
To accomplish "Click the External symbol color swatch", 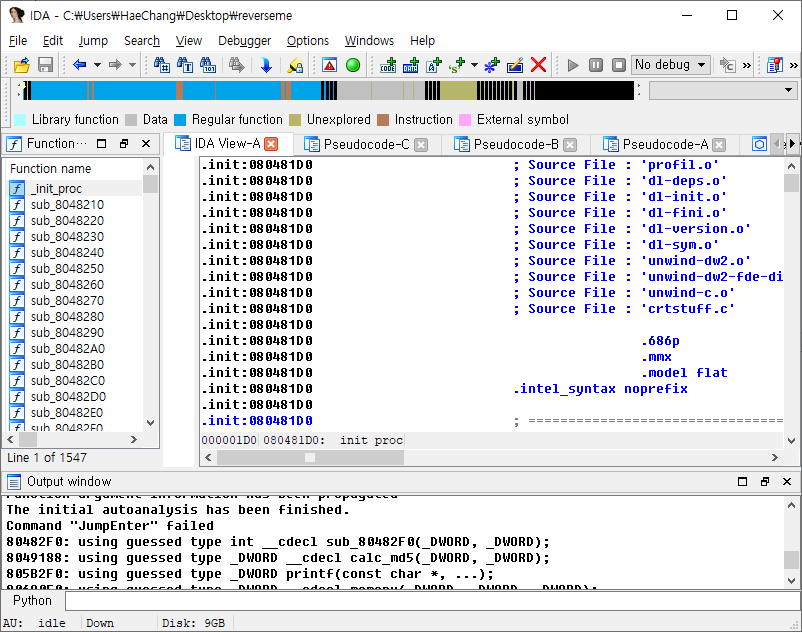I will [465, 120].
